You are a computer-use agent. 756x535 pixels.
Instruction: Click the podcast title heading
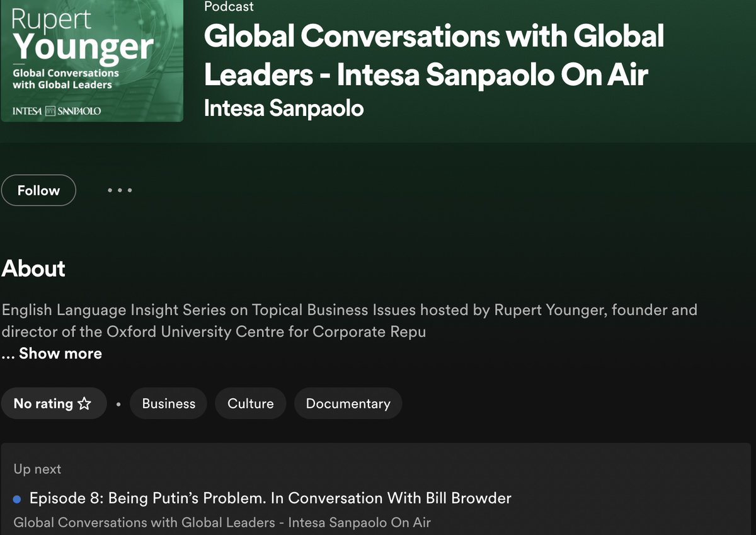tap(434, 55)
